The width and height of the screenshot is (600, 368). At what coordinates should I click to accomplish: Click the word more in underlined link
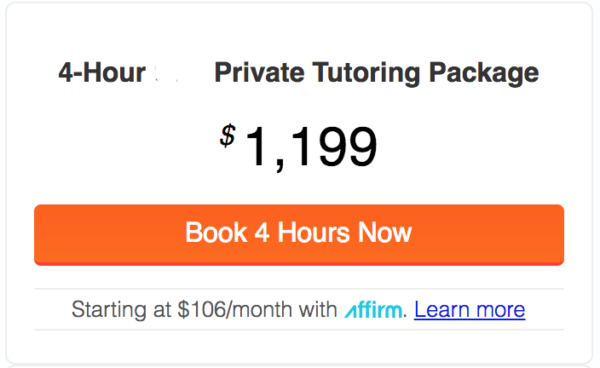click(501, 310)
